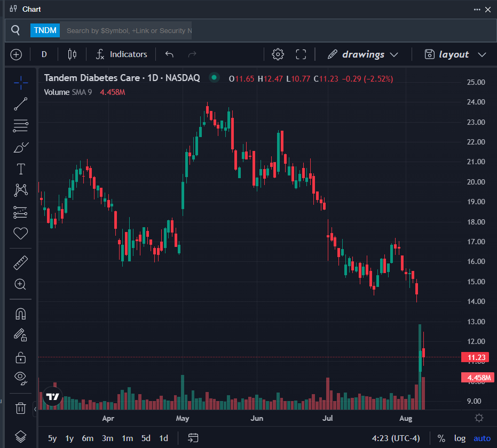Select the trend line drawing tool
The image size is (497, 448).
[x=21, y=104]
